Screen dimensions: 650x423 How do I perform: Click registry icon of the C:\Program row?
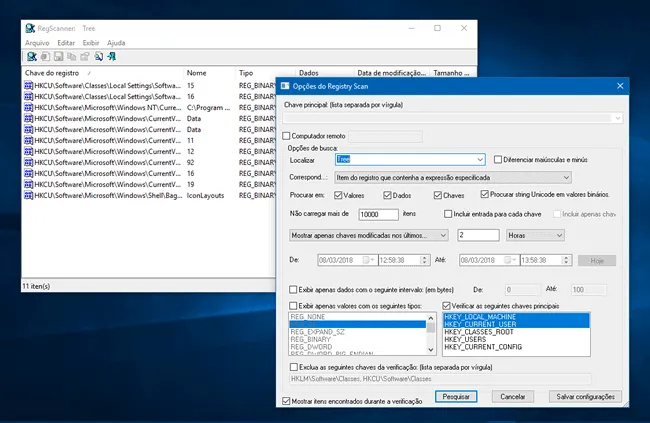(28, 107)
